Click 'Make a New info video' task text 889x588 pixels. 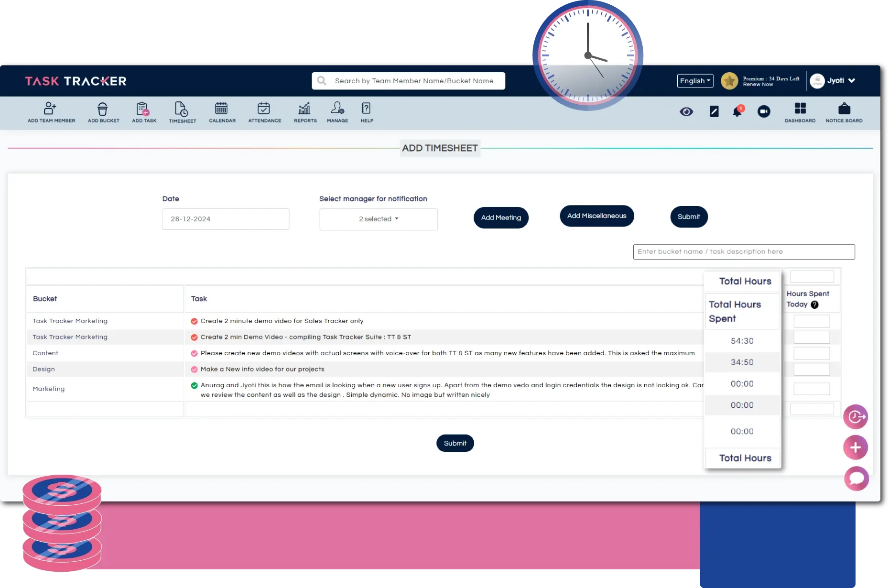(262, 369)
